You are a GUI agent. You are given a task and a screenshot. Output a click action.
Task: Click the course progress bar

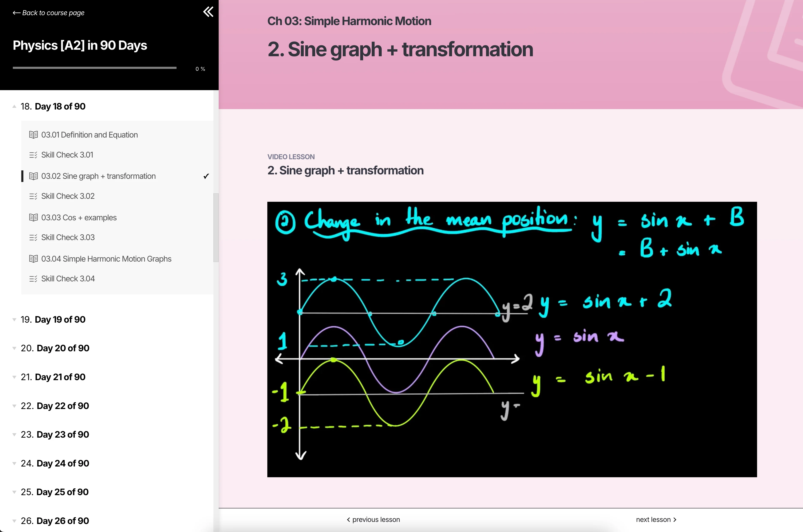(94, 68)
